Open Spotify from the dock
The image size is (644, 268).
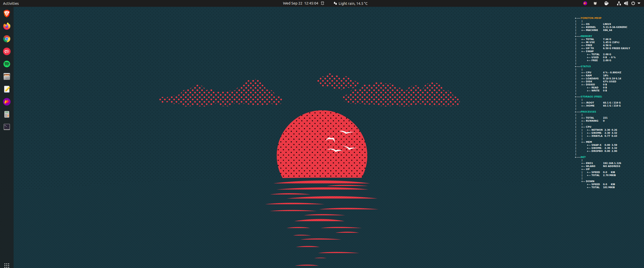(7, 64)
